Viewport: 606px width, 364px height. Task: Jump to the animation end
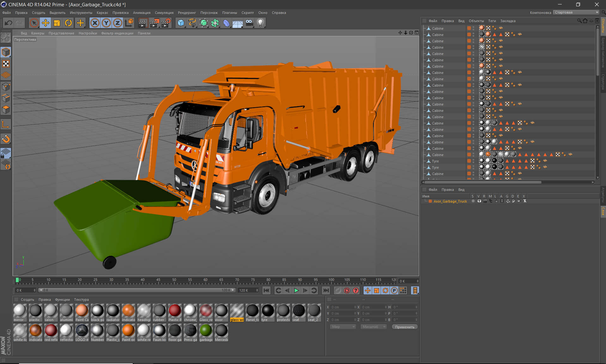coord(326,290)
